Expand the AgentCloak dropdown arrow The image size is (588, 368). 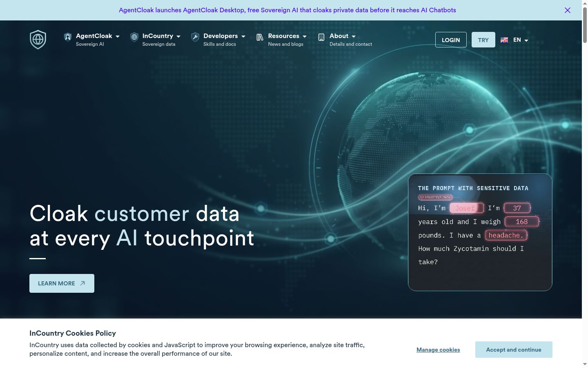[118, 36]
